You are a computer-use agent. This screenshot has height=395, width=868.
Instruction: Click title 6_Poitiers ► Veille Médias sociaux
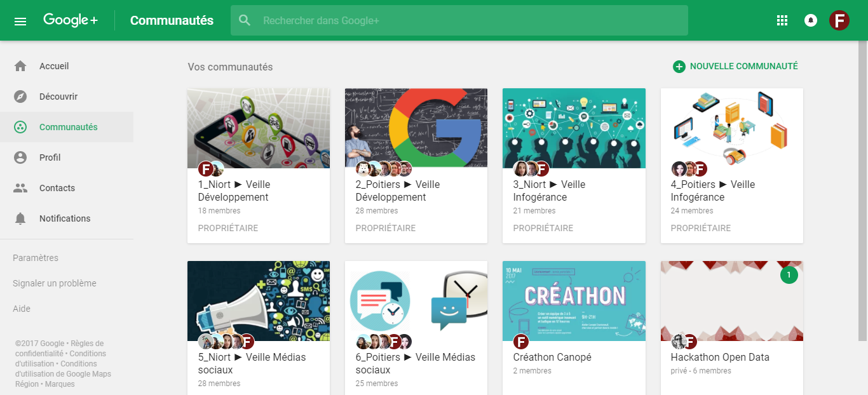416,363
